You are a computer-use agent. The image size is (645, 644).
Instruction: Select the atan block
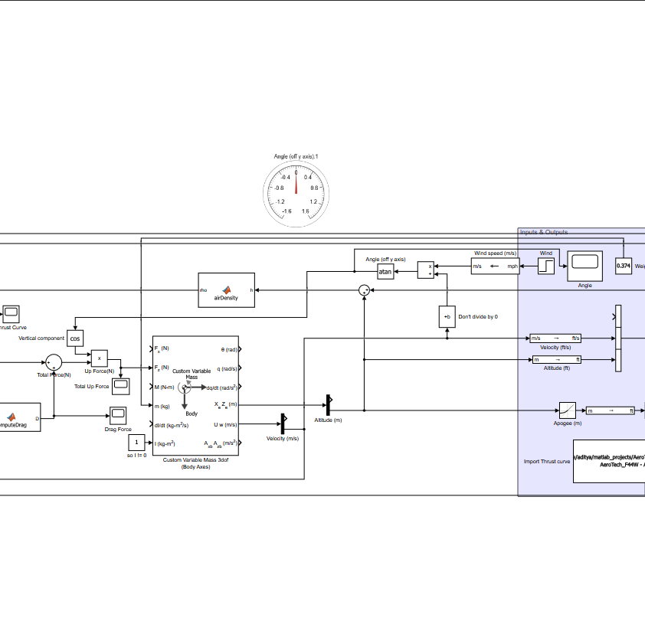pos(385,271)
